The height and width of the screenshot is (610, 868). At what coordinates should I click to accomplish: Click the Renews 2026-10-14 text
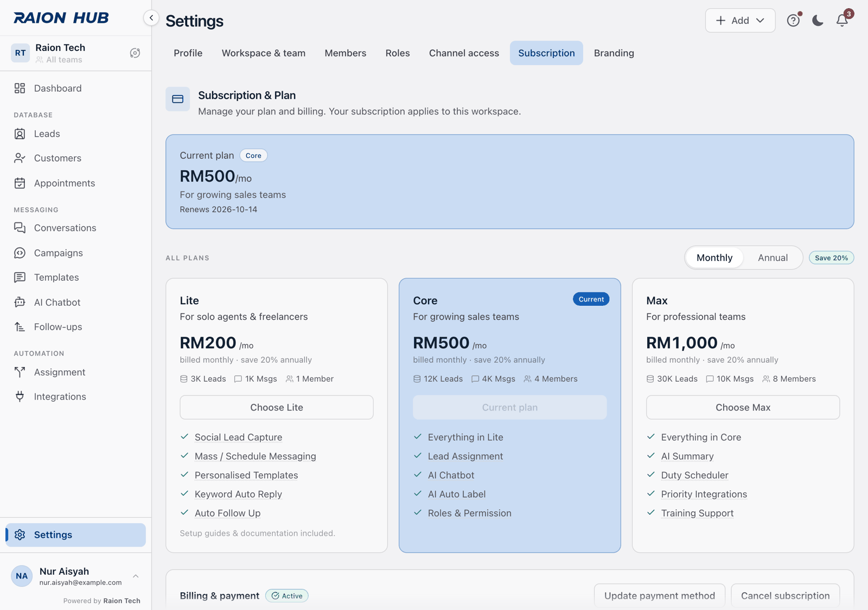point(219,210)
